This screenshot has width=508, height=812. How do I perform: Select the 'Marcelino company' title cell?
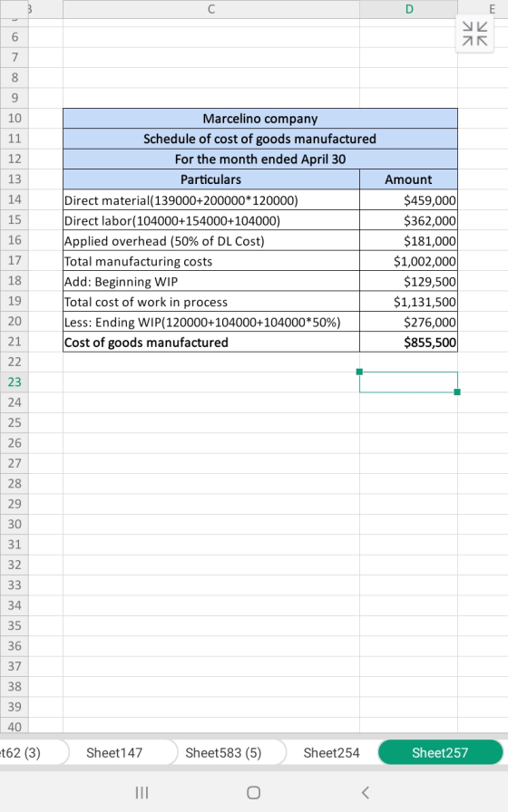pos(260,119)
